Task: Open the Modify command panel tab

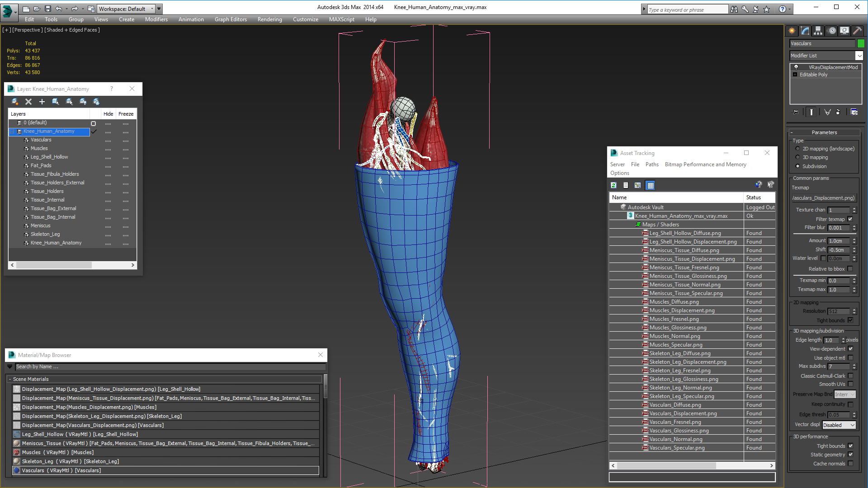Action: [805, 31]
